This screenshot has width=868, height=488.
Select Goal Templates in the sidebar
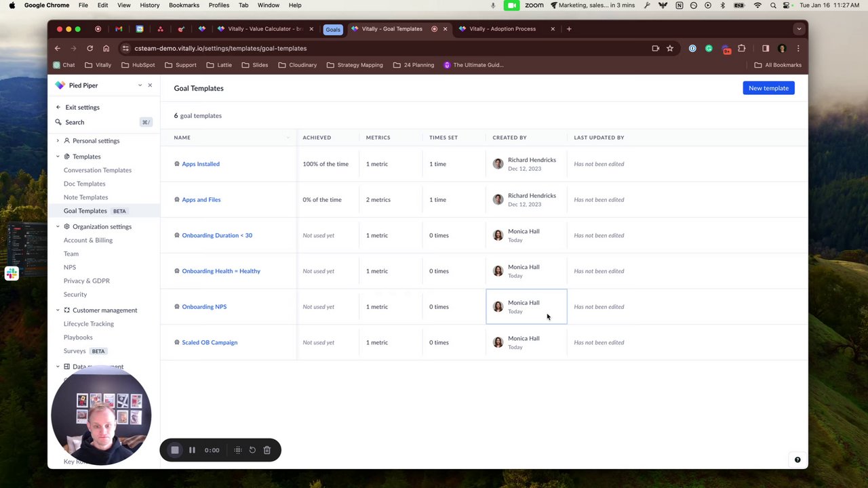click(x=85, y=211)
